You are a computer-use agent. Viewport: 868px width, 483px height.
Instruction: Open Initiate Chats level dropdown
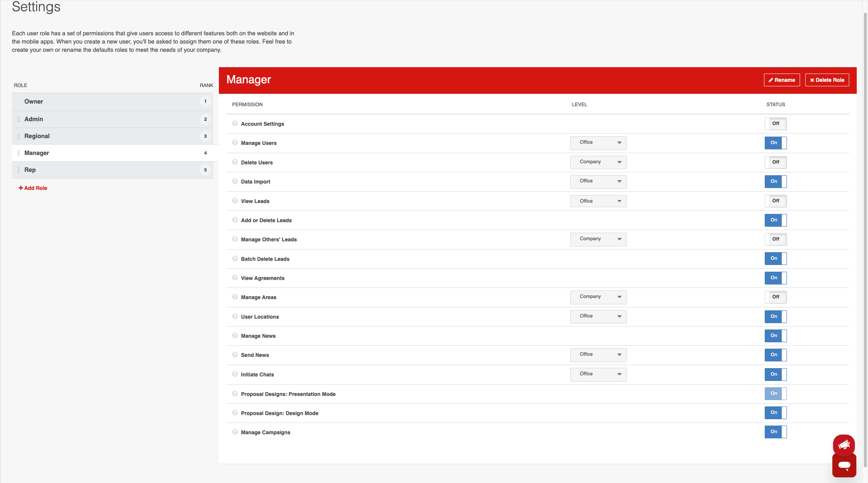tap(598, 374)
